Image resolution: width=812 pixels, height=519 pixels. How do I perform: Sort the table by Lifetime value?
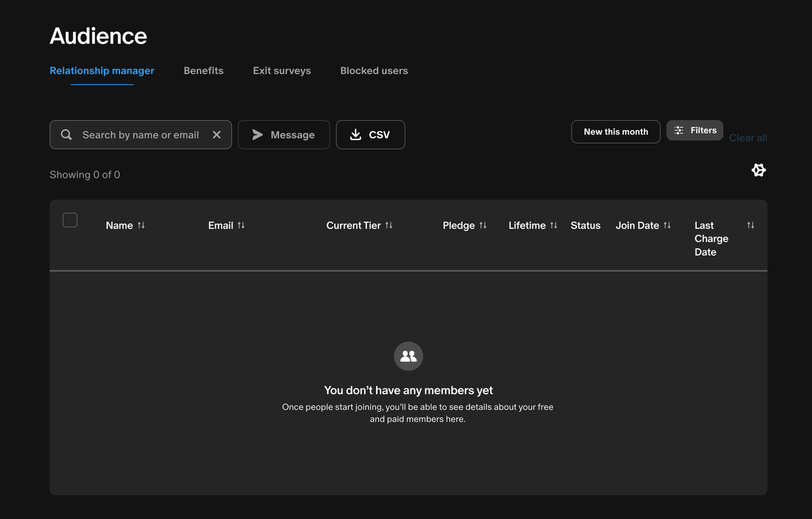532,225
